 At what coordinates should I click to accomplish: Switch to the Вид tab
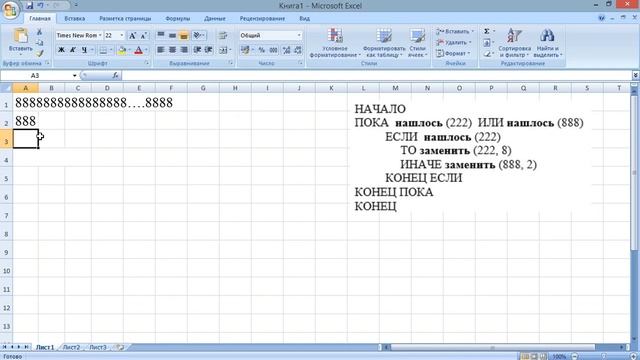[304, 18]
